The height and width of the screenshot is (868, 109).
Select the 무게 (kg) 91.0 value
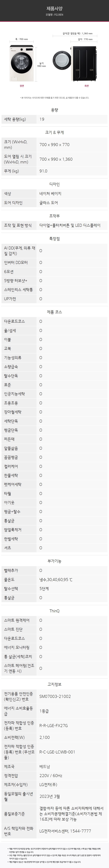point(43,171)
